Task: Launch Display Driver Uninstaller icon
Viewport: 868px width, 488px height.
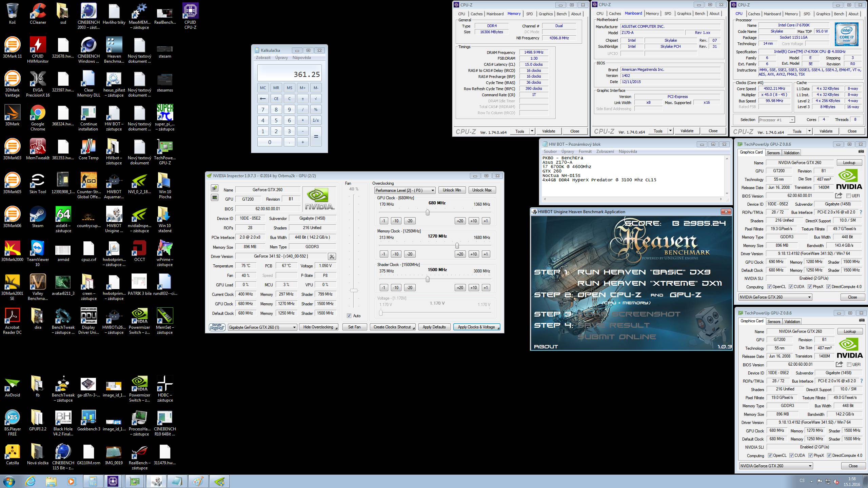Action: pos(88,321)
